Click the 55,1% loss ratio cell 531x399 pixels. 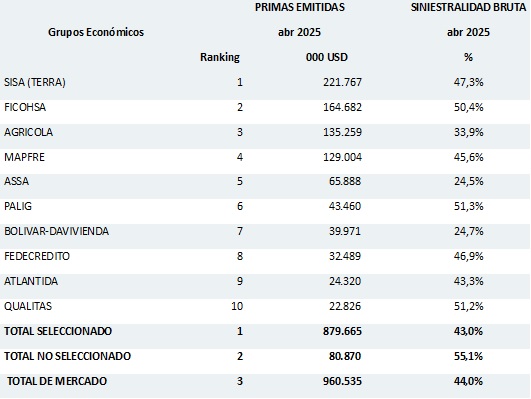[x=468, y=356]
